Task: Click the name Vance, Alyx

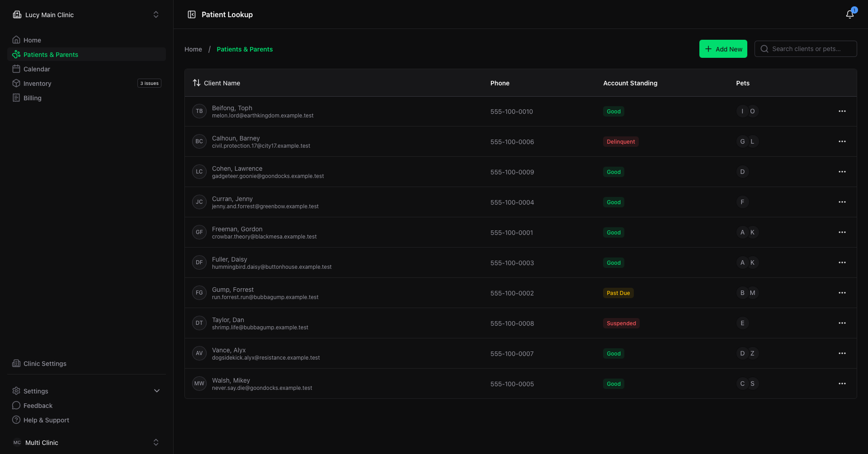Action: [229, 350]
